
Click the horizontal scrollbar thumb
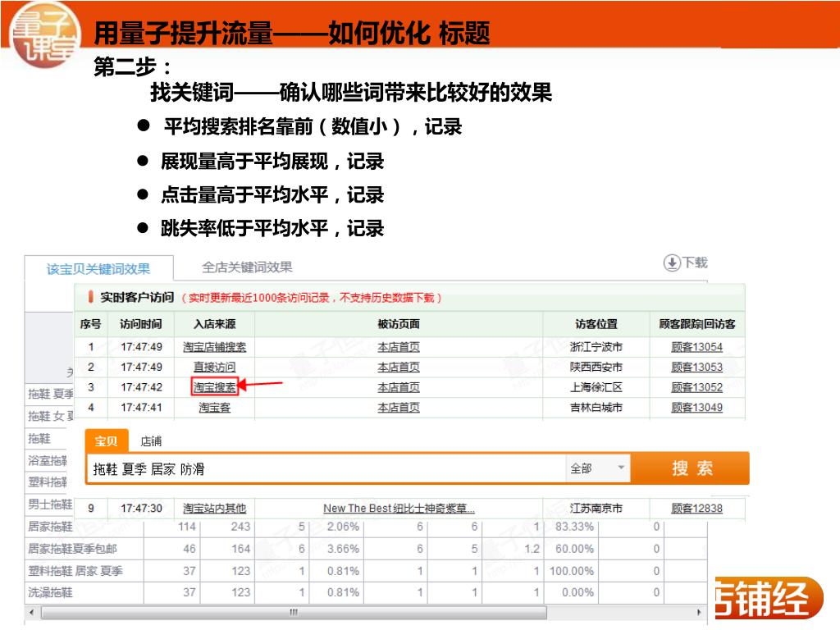(294, 612)
